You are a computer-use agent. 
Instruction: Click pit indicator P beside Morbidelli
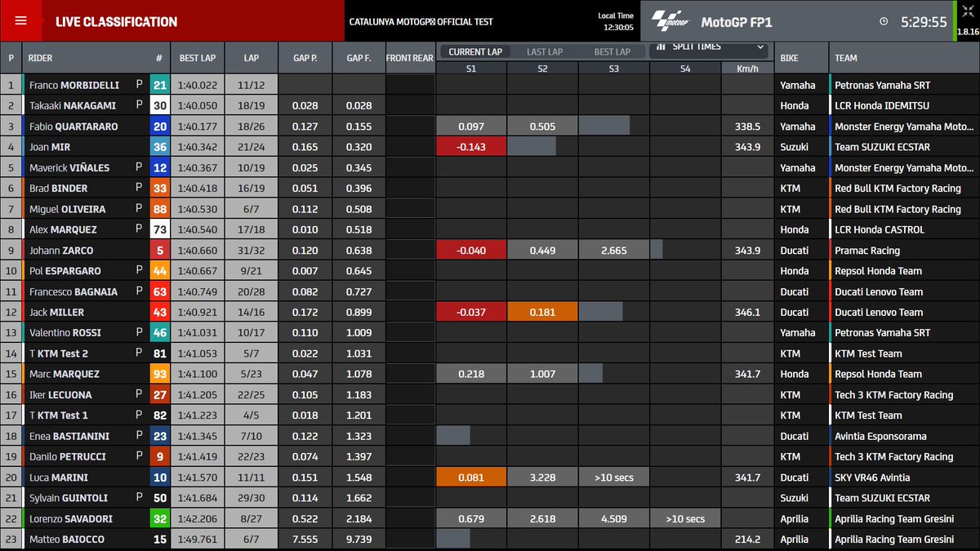(x=139, y=85)
